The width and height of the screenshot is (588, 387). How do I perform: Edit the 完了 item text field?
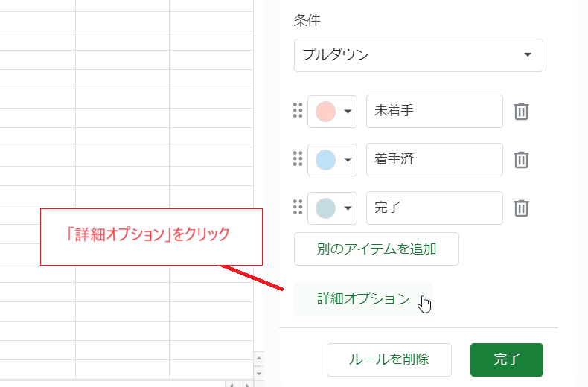435,208
